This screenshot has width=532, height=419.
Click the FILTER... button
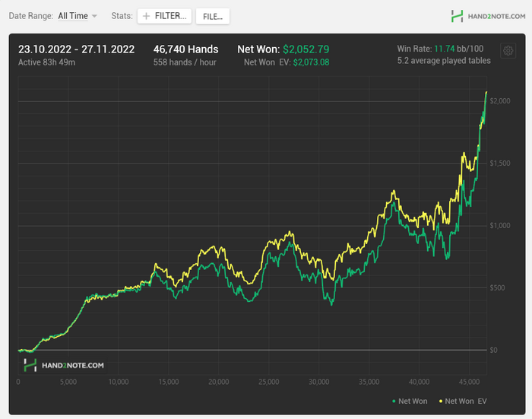point(164,16)
